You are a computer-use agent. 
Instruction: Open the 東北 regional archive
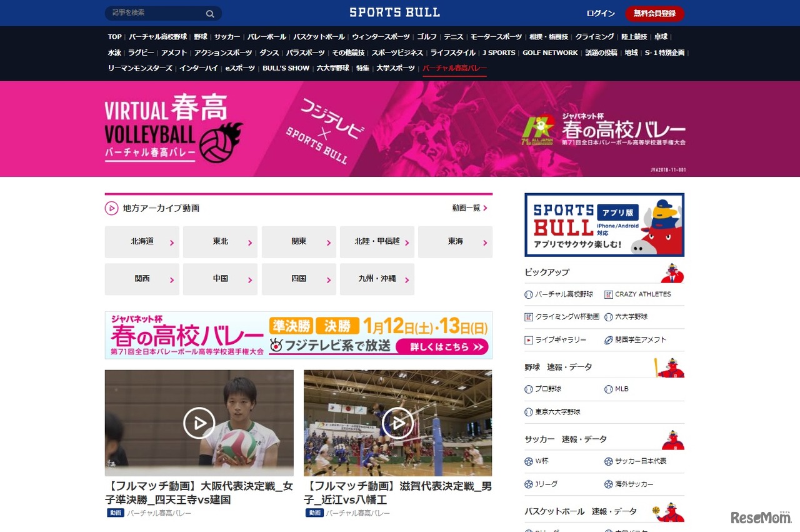(220, 242)
